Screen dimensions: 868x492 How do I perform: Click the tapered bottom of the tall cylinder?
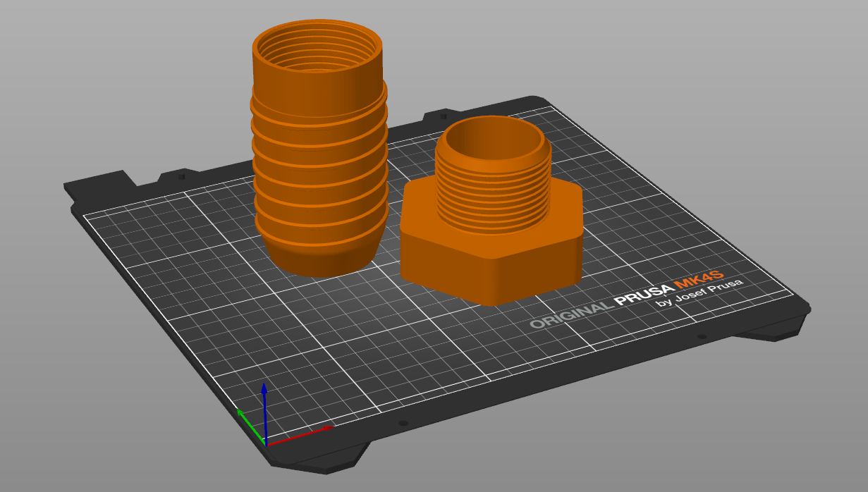(321, 257)
